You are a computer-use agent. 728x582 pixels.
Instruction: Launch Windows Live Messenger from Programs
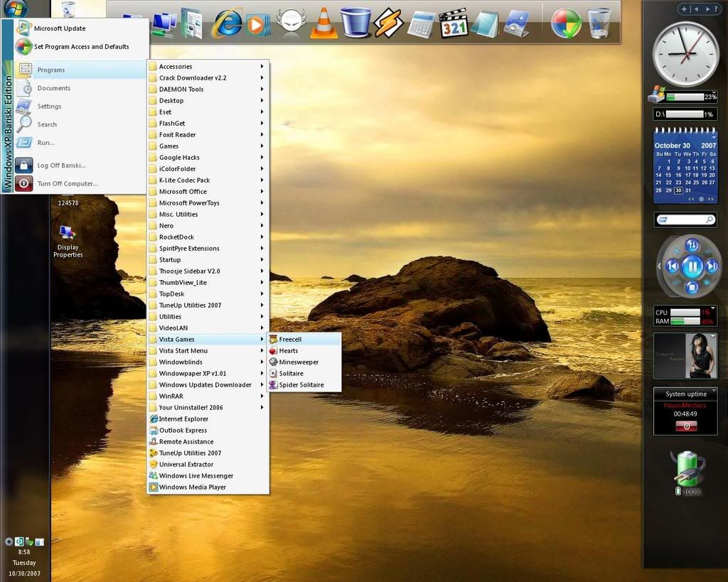208,475
